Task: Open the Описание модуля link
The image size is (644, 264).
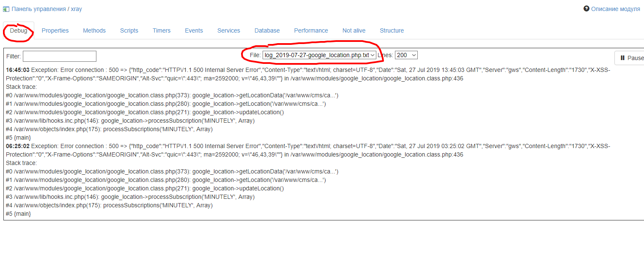Action: click(615, 9)
